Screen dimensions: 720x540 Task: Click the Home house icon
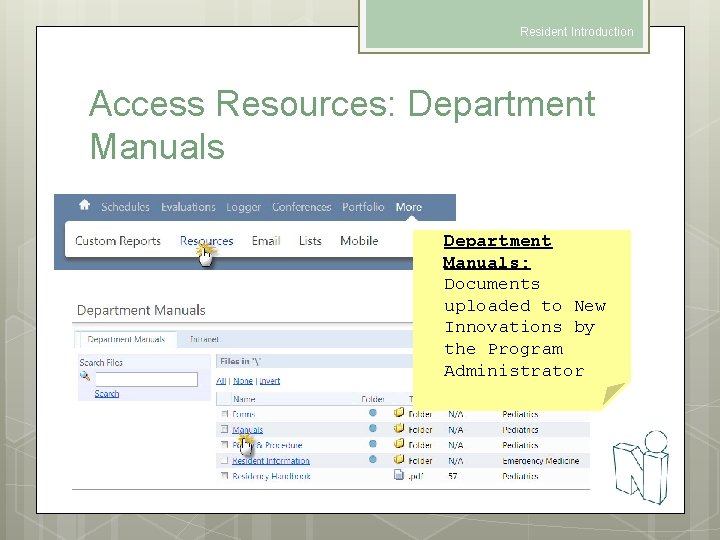84,205
